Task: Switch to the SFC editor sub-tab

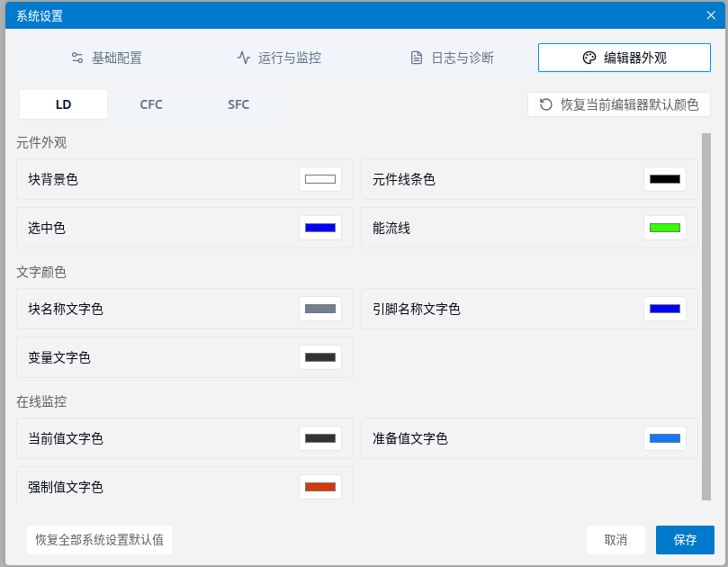Action: click(238, 104)
